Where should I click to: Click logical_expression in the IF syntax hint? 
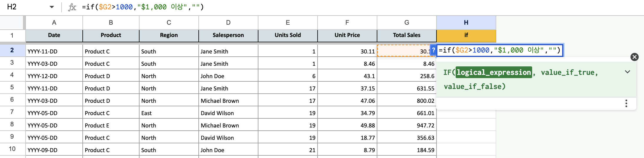pyautogui.click(x=494, y=72)
